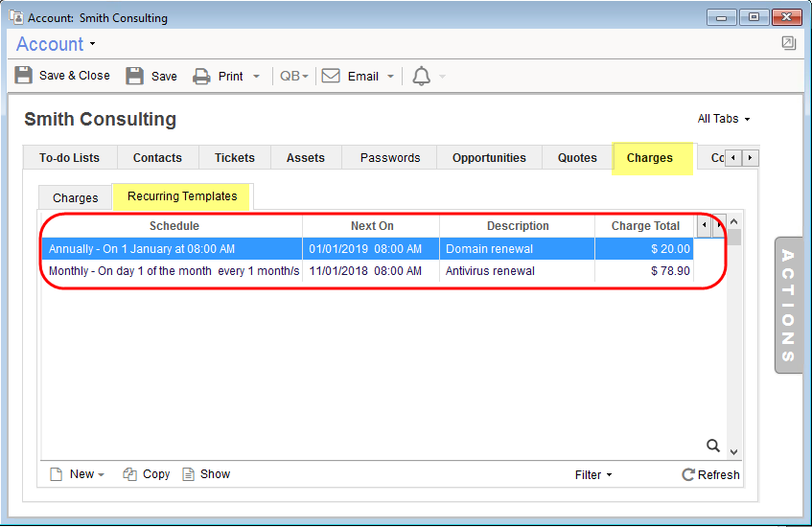This screenshot has height=527, width=812.
Task: Switch to the Opportunities tab
Action: (x=489, y=158)
